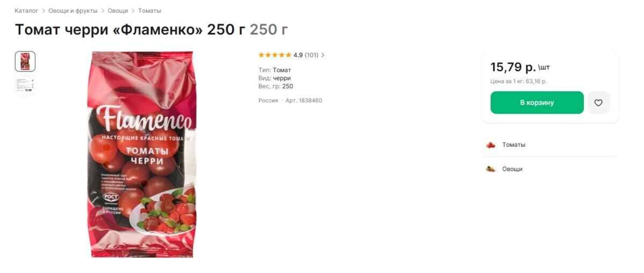This screenshot has height=273, width=644.
Task: Expand reviews with chevron after (101)
Action: click(323, 55)
